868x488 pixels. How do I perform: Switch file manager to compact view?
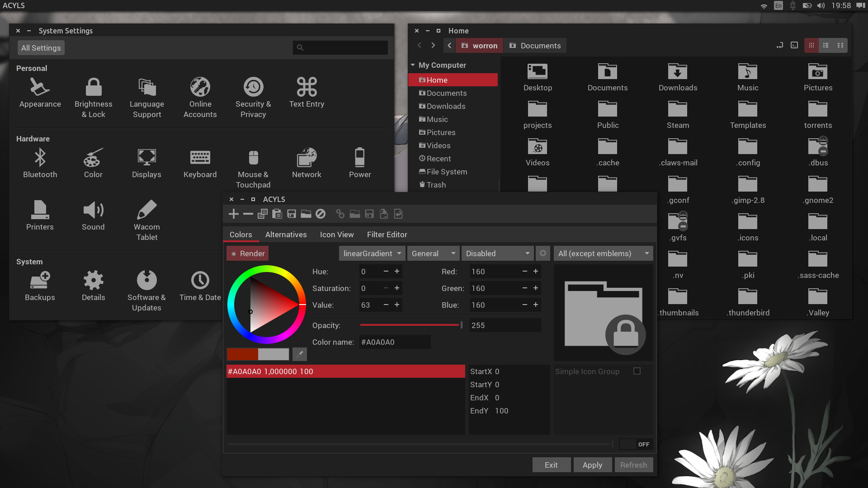(x=840, y=45)
